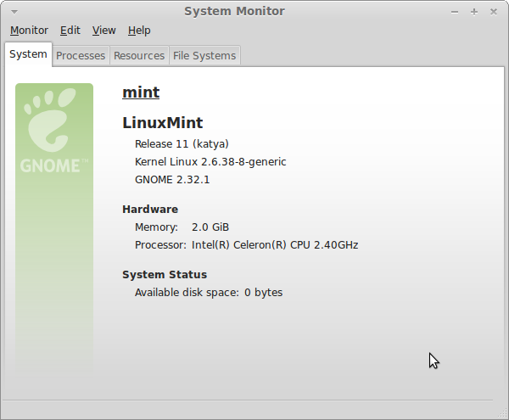
Task: Open the View menu
Action: coord(103,31)
